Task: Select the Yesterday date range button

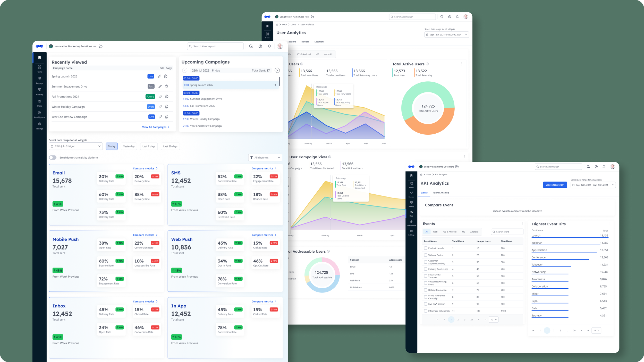Action: pyautogui.click(x=129, y=146)
